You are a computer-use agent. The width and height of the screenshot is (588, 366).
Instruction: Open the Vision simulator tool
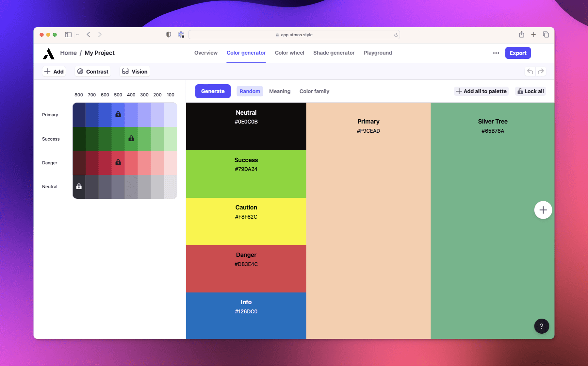pyautogui.click(x=134, y=71)
